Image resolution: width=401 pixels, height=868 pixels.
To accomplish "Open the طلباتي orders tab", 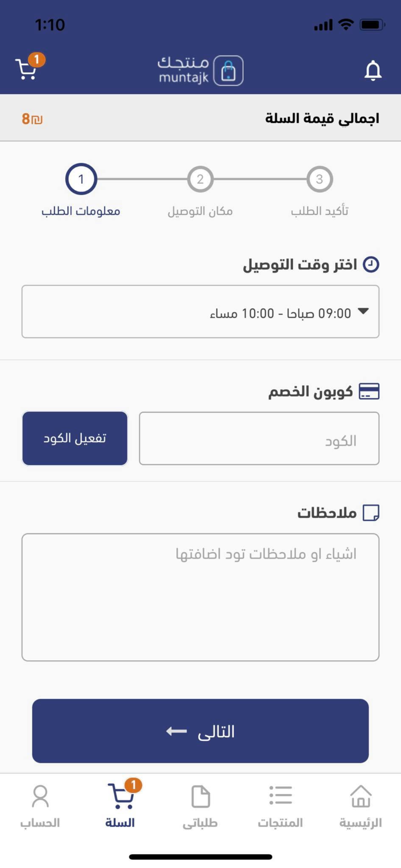I will pos(200,806).
